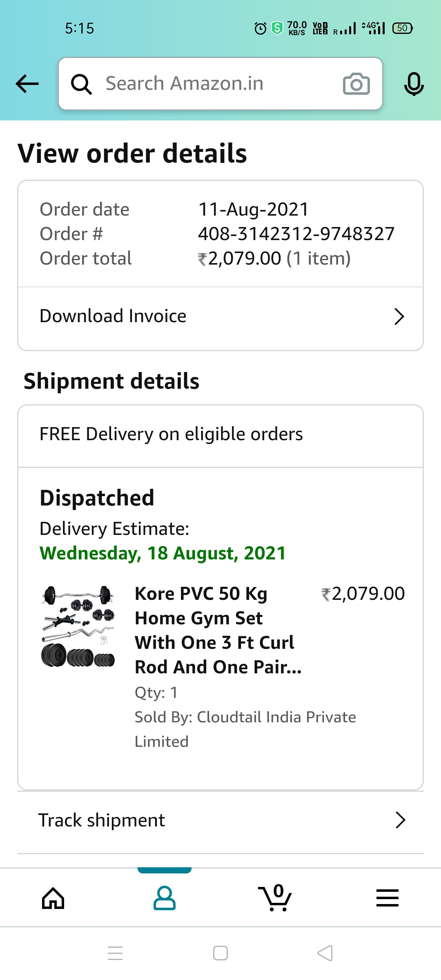441x980 pixels.
Task: Tap the order number 408-3142312-9748327
Action: point(296,234)
